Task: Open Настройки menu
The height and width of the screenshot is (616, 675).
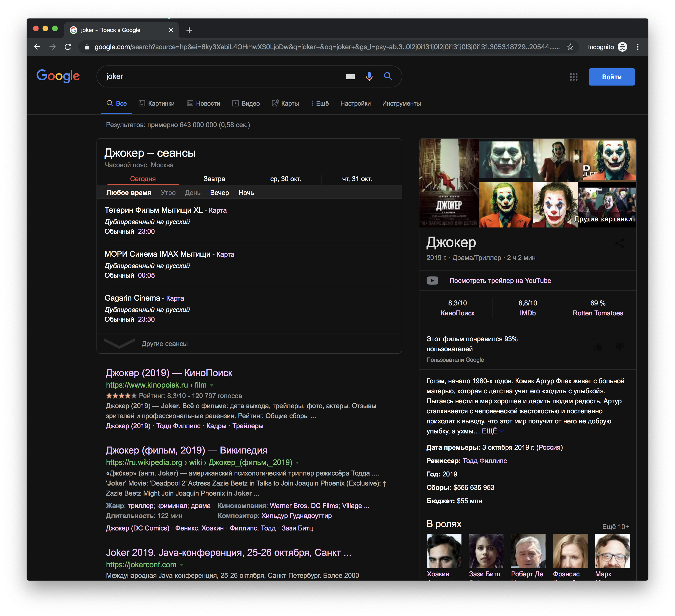Action: point(355,103)
